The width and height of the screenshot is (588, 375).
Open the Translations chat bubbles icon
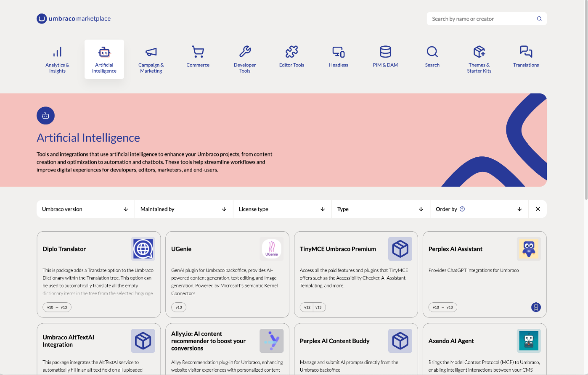click(526, 52)
